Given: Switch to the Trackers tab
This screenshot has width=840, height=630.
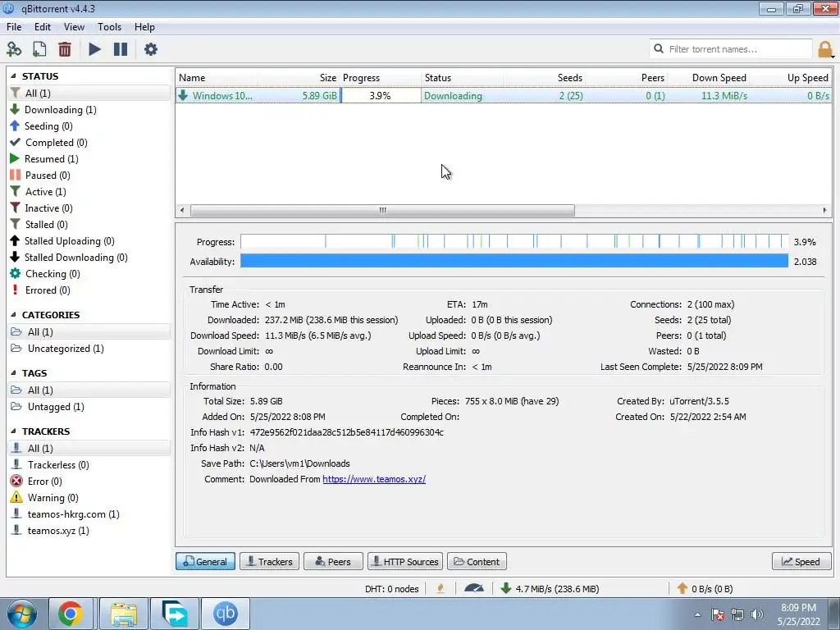Looking at the screenshot, I should click(269, 561).
